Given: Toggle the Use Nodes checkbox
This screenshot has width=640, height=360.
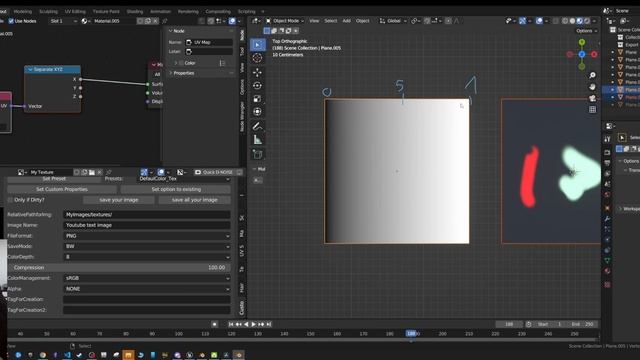Looking at the screenshot, I should 11,21.
